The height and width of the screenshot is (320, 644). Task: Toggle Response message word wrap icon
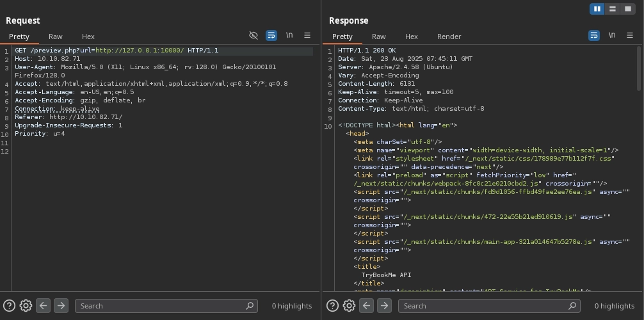(594, 36)
